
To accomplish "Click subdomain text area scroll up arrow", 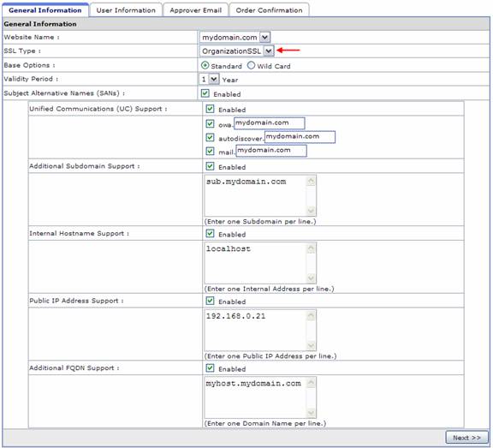I will (x=311, y=182).
